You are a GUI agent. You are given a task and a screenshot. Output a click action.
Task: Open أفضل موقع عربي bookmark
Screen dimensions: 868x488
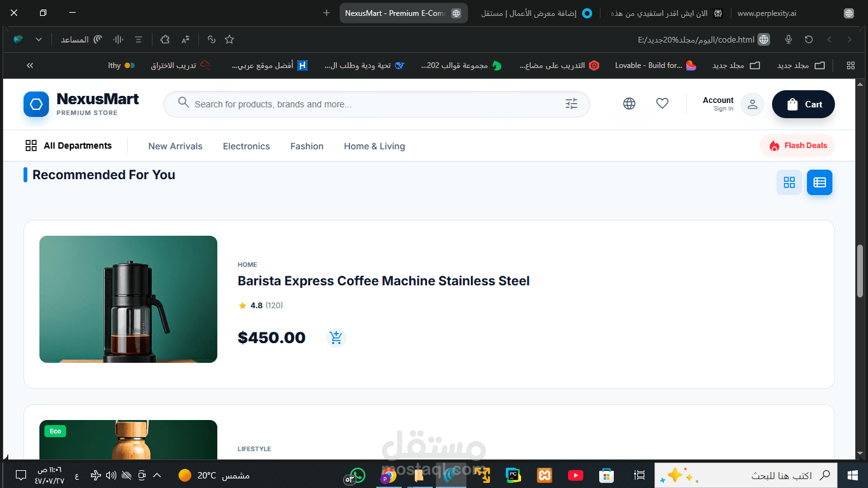point(269,65)
